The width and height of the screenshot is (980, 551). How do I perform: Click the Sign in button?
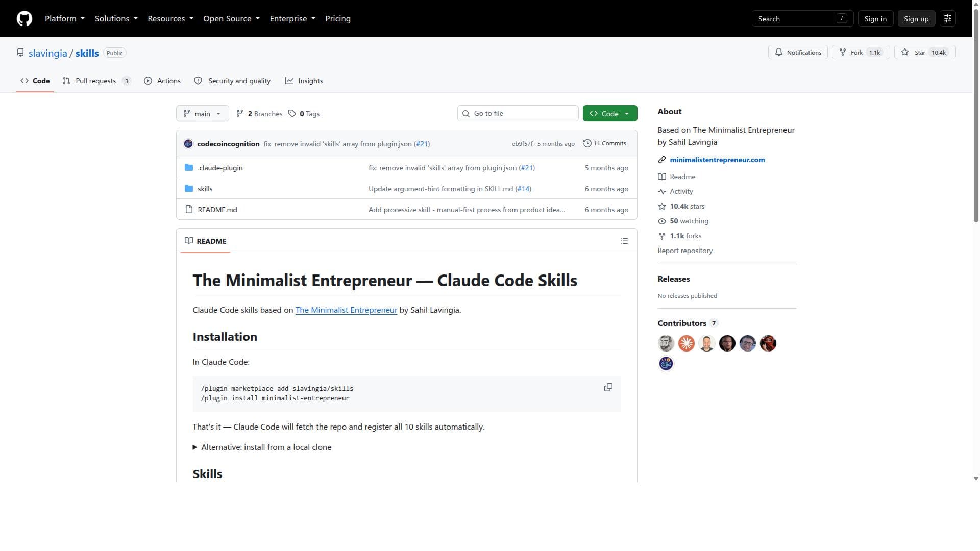click(x=875, y=19)
